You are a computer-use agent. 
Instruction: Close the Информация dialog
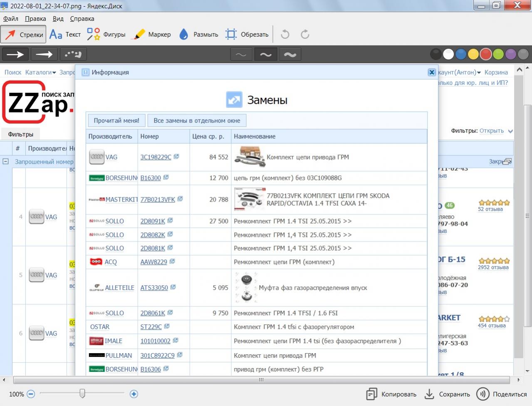coord(432,72)
